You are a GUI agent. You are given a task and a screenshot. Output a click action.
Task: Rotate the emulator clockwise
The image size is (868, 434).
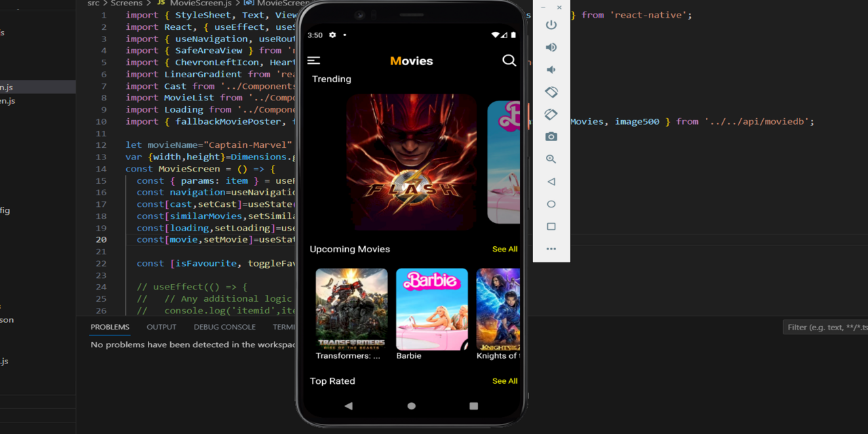tap(551, 114)
